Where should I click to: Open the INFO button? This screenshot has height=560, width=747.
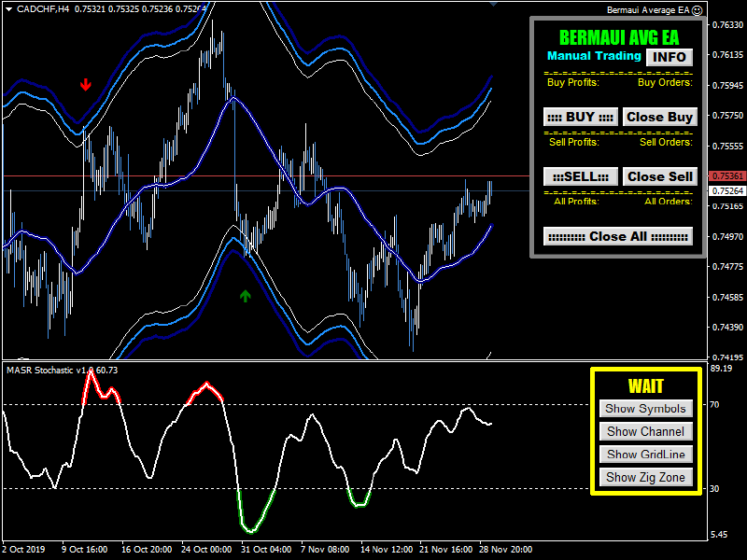point(669,57)
